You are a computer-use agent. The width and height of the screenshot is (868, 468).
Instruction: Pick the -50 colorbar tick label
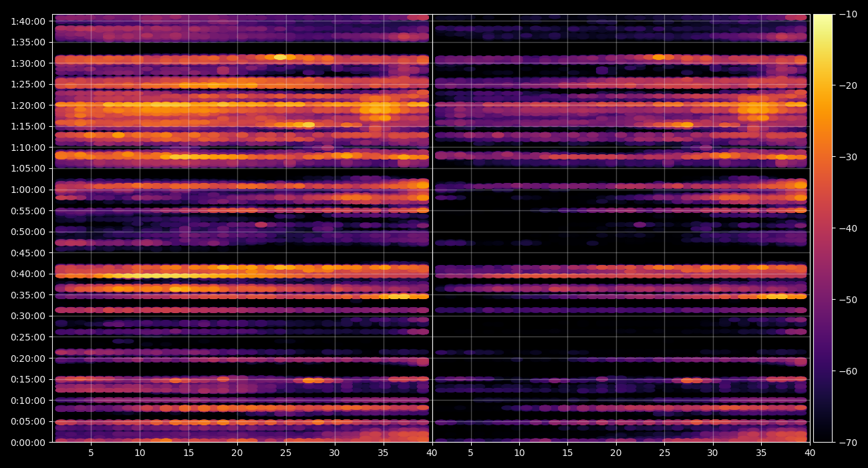(x=847, y=300)
